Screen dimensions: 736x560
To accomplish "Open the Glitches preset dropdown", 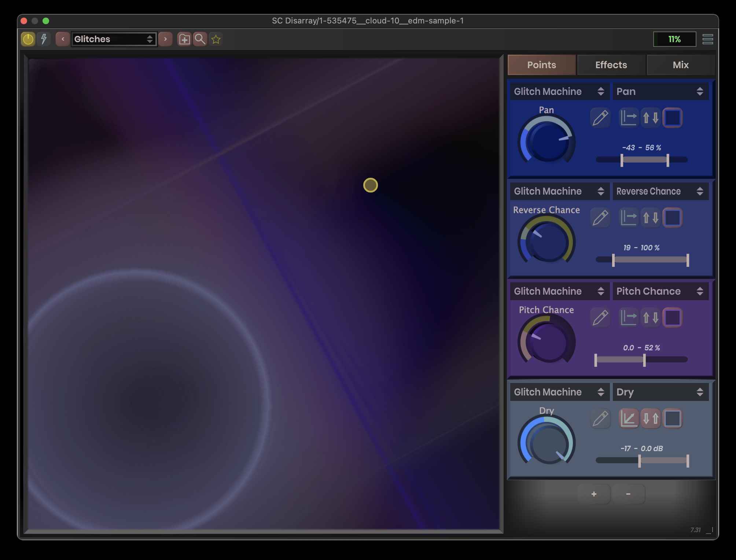I will [x=114, y=39].
